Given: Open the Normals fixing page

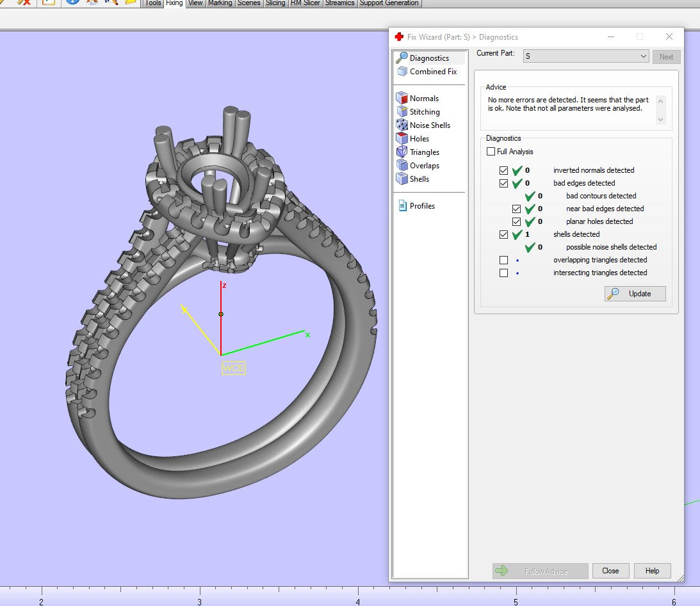Looking at the screenshot, I should 423,99.
